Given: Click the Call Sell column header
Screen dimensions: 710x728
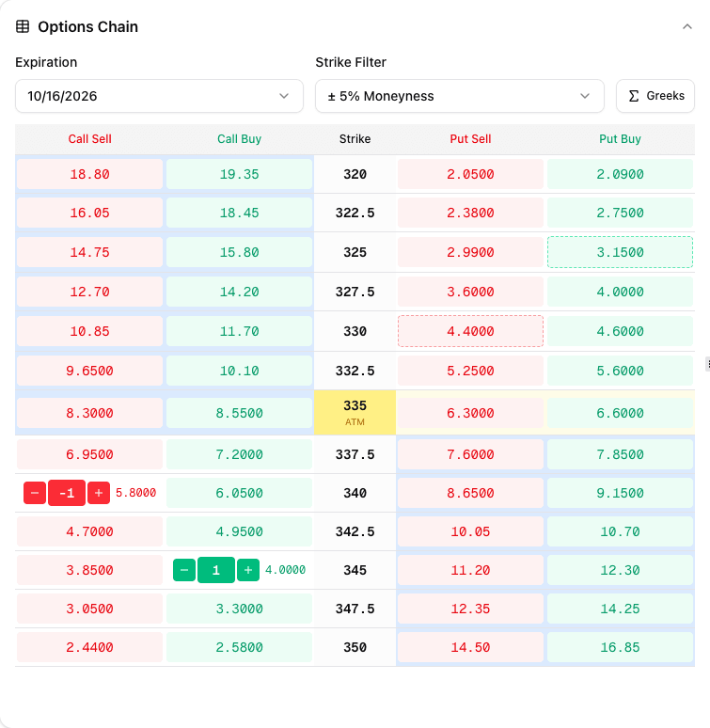Looking at the screenshot, I should coord(90,139).
